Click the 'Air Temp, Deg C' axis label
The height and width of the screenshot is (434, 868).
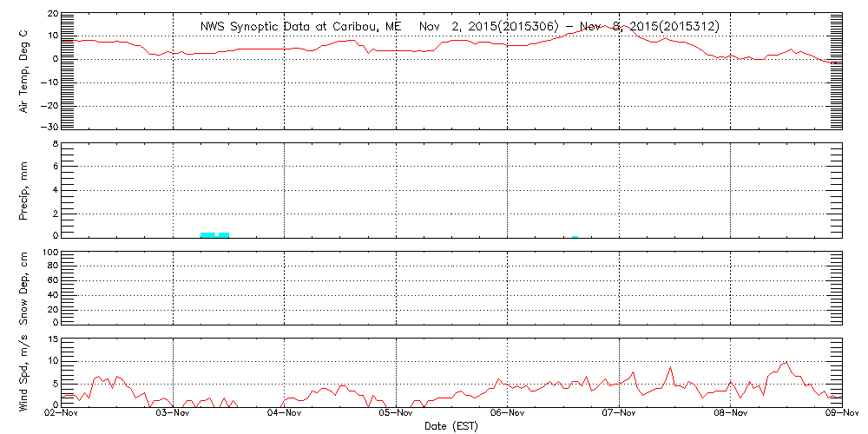24,71
